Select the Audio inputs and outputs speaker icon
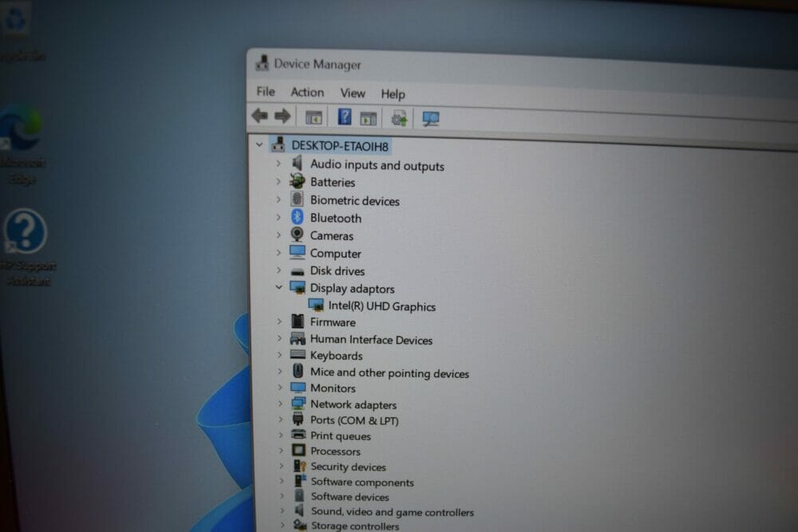The width and height of the screenshot is (798, 532). coord(297,164)
